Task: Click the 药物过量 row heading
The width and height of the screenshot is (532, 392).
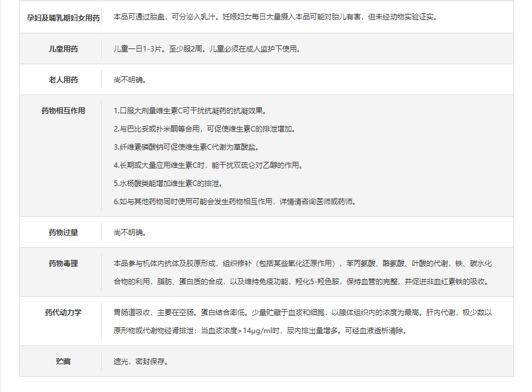Action: tap(63, 232)
